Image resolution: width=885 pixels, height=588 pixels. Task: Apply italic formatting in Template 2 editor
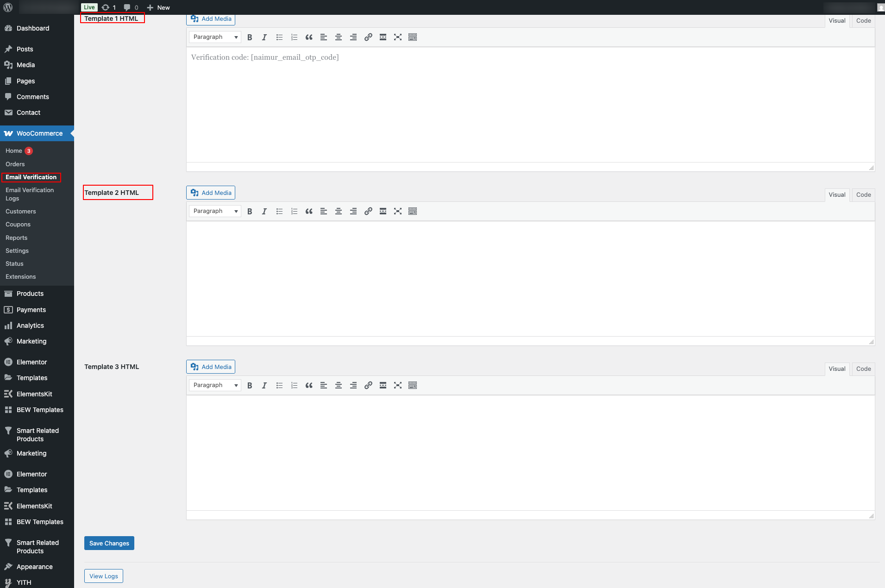(x=264, y=211)
